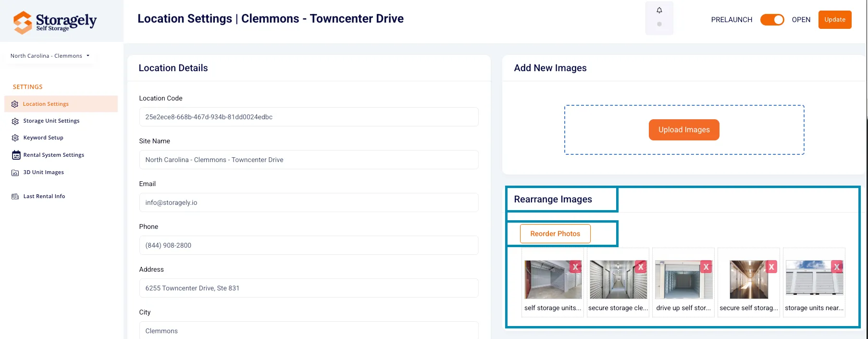Click building icon beside Last Rental Info
Image resolution: width=868 pixels, height=339 pixels.
[x=15, y=197]
